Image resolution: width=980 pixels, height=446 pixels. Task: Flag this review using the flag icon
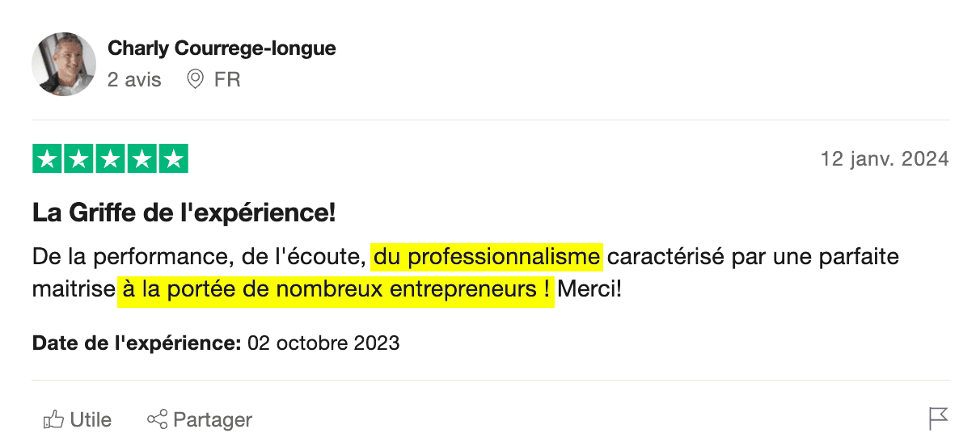(x=938, y=419)
